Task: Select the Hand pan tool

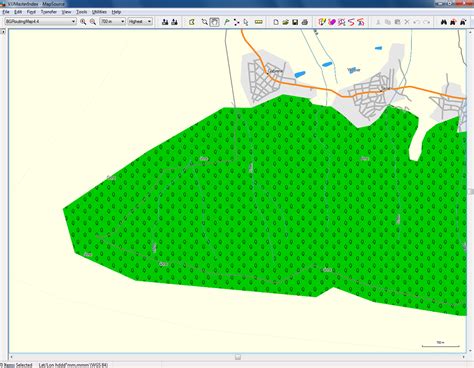Action: [214, 22]
